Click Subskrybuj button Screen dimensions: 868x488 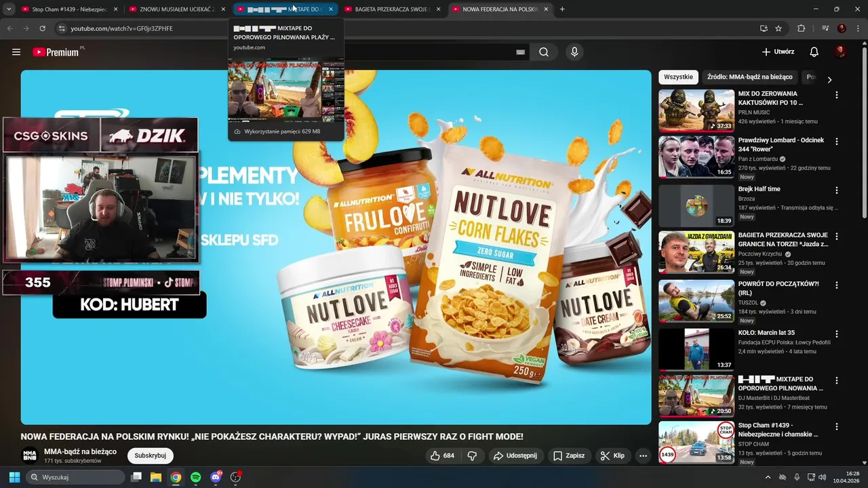pyautogui.click(x=151, y=455)
